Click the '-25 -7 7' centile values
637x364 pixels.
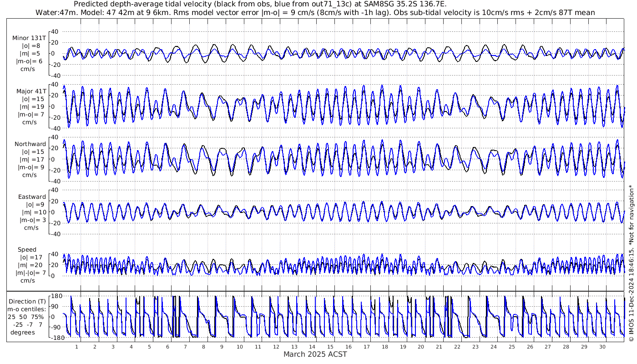click(28, 324)
